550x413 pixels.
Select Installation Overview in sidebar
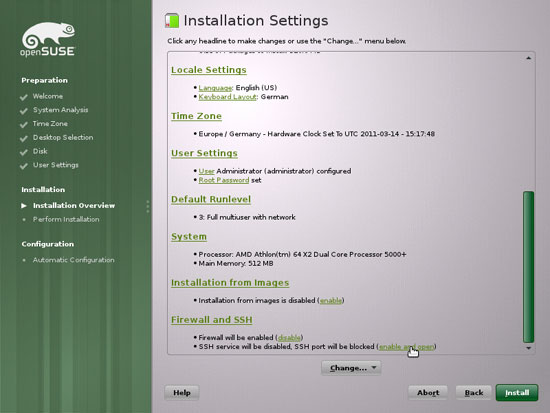tap(74, 206)
